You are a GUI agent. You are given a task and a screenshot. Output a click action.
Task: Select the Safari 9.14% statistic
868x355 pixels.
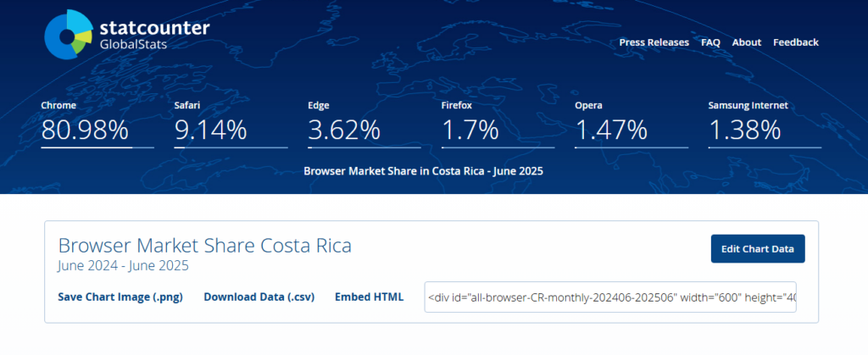231,125
